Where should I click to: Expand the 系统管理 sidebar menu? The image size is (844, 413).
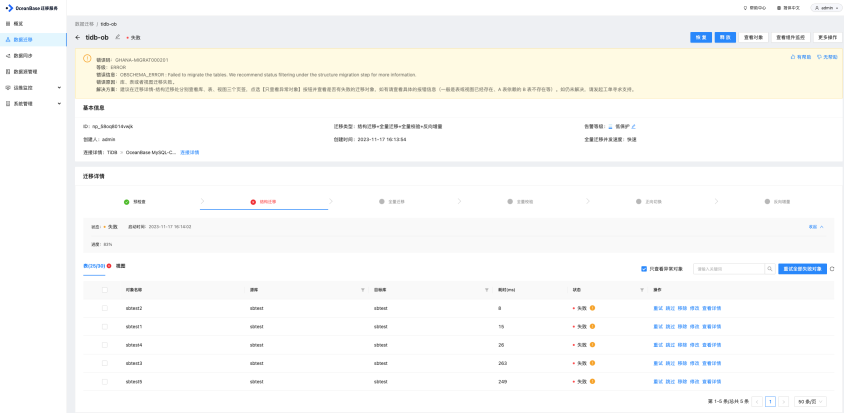coord(33,103)
